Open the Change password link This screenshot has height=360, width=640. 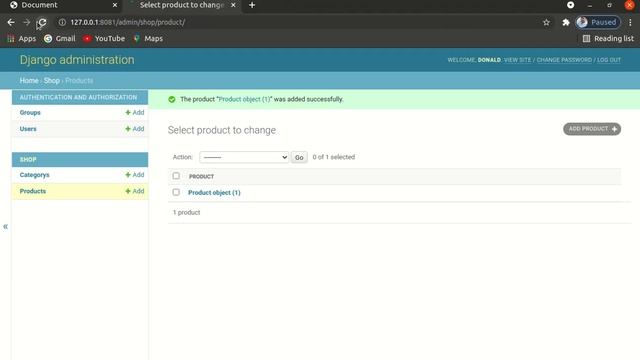(x=564, y=60)
